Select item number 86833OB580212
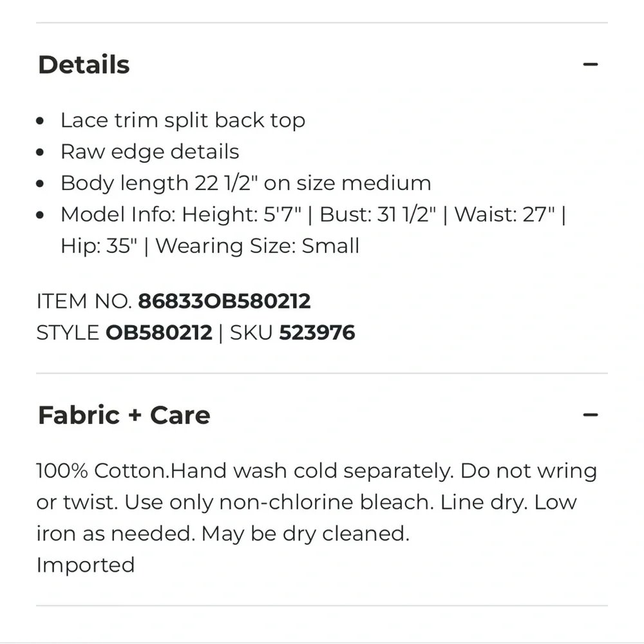Image resolution: width=644 pixels, height=644 pixels. point(224,301)
